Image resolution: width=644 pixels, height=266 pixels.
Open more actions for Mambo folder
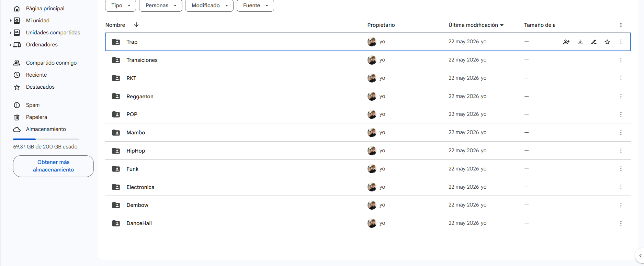pos(621,133)
